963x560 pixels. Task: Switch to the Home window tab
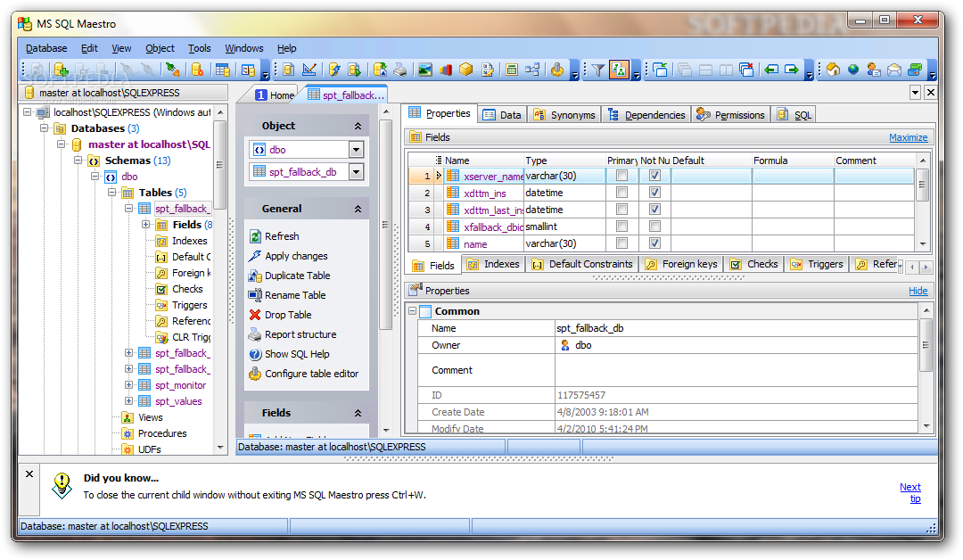(276, 95)
